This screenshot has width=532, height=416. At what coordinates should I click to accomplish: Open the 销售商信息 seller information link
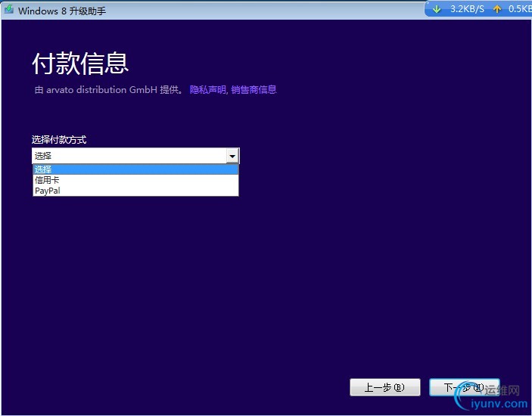254,89
